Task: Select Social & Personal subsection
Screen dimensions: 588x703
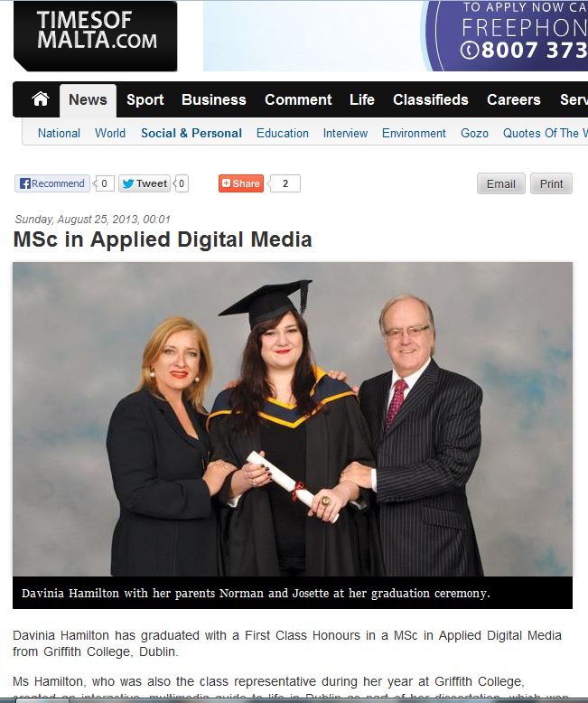Action: [191, 133]
